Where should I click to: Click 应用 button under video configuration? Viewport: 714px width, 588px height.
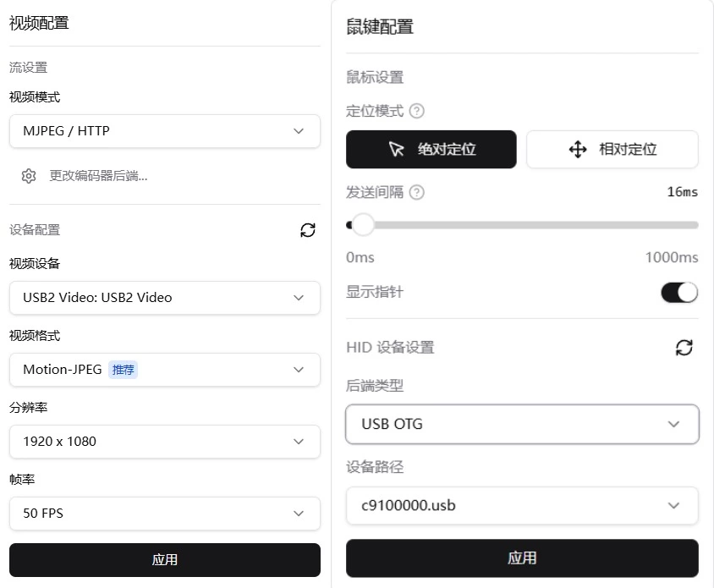click(x=165, y=560)
